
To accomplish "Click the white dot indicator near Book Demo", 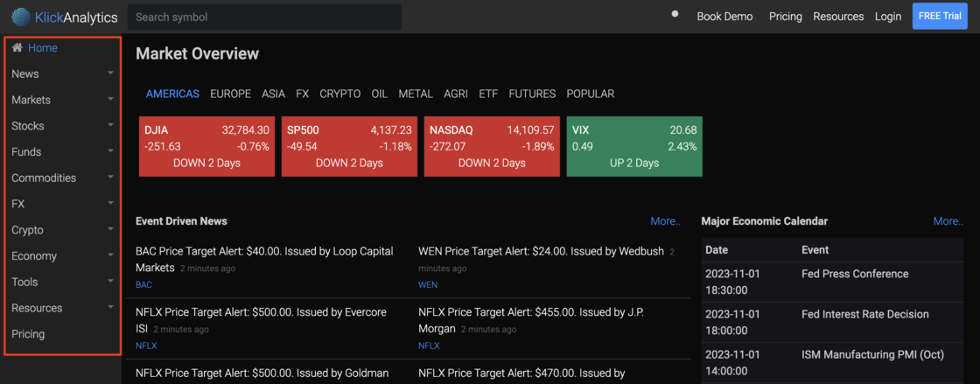I will tap(675, 13).
